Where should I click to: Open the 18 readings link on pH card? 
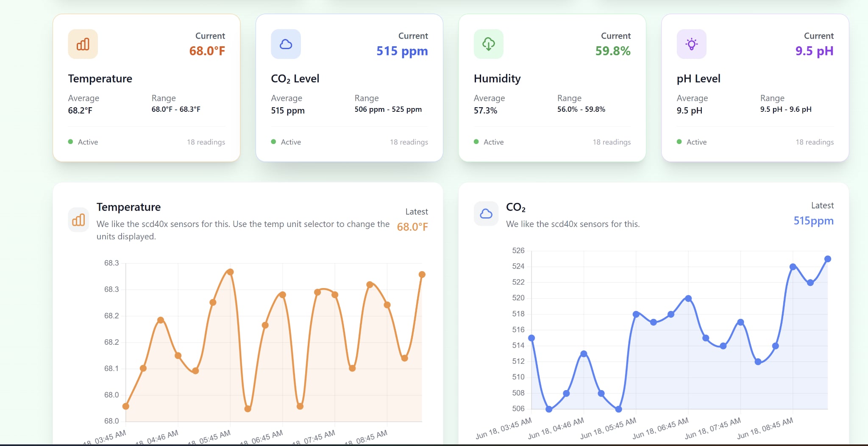tap(814, 142)
